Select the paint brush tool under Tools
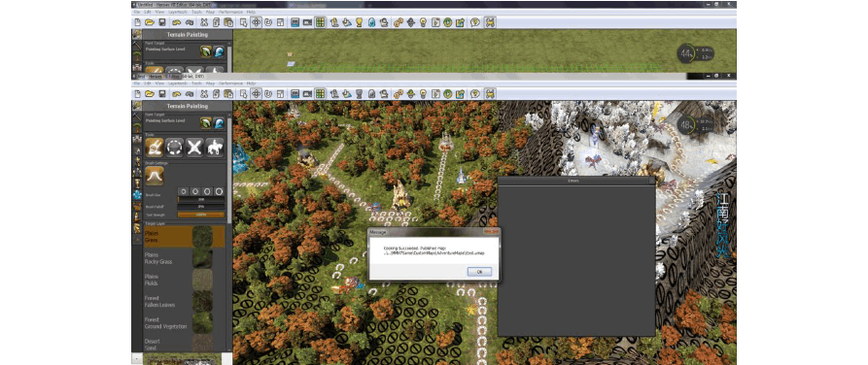This screenshot has width=868, height=365. click(x=155, y=148)
